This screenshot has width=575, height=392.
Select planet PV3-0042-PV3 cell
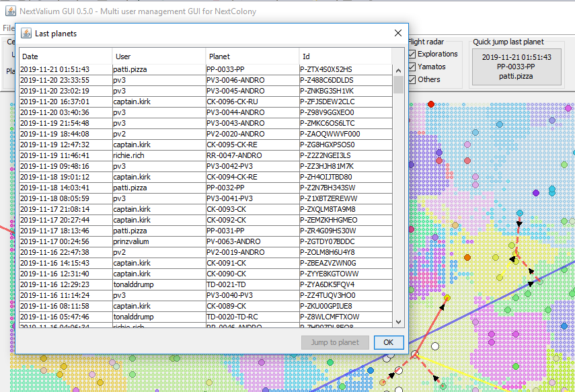[252, 166]
